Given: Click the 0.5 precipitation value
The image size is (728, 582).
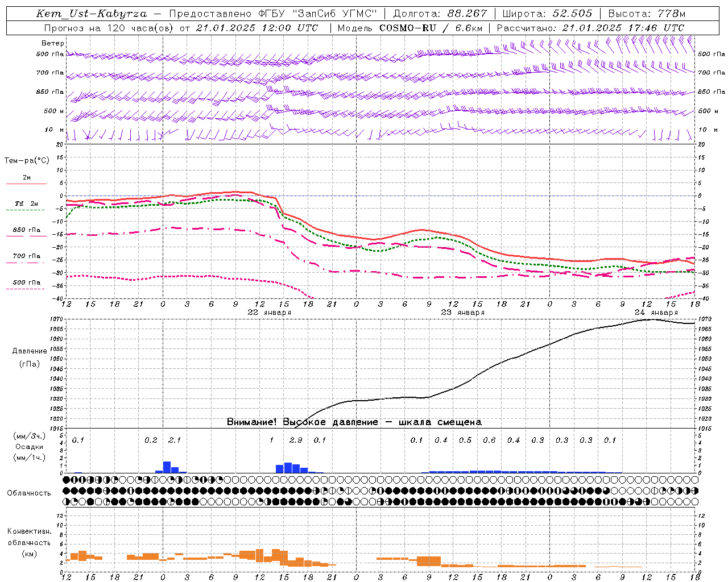Looking at the screenshot, I should pyautogui.click(x=465, y=440).
